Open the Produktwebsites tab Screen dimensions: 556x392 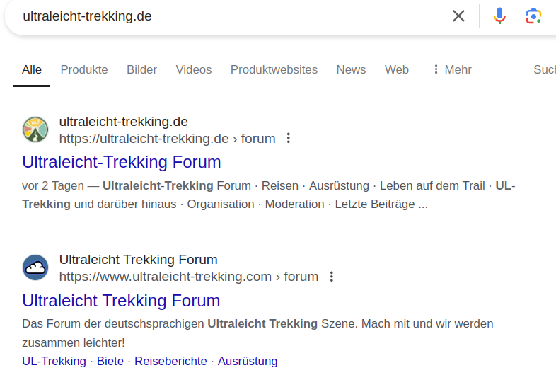(274, 69)
